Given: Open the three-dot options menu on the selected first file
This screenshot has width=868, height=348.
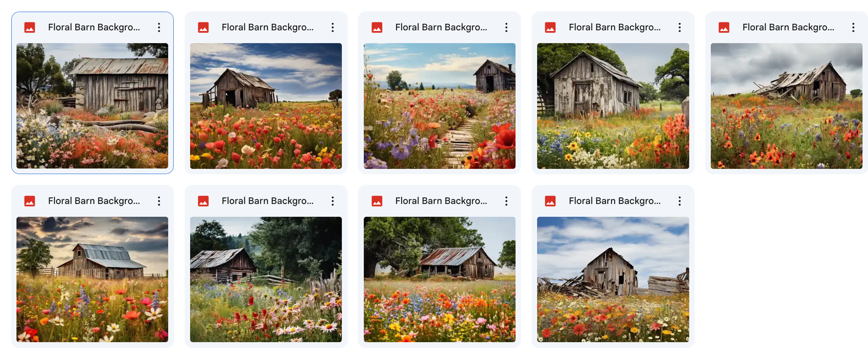Looking at the screenshot, I should coord(159,27).
